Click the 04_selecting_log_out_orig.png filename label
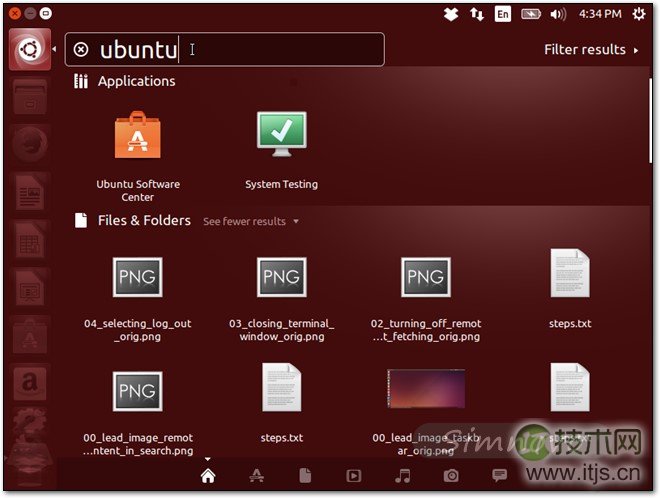The height and width of the screenshot is (498, 660). coord(138,330)
